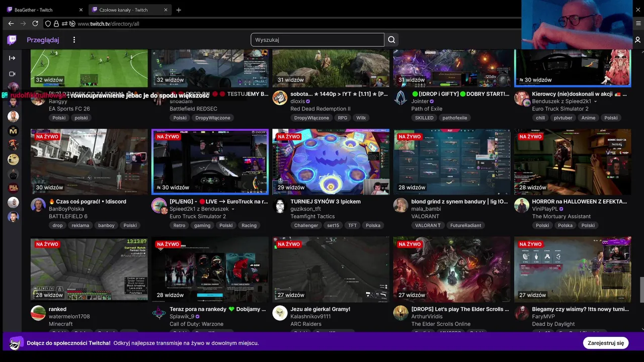Click the Racing tag under Euro Truck Simulator 2
The height and width of the screenshot is (362, 644).
(x=249, y=225)
